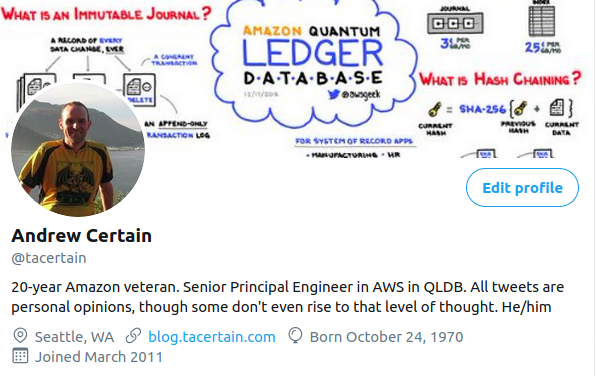Click the birthday balloon icon

tap(295, 336)
